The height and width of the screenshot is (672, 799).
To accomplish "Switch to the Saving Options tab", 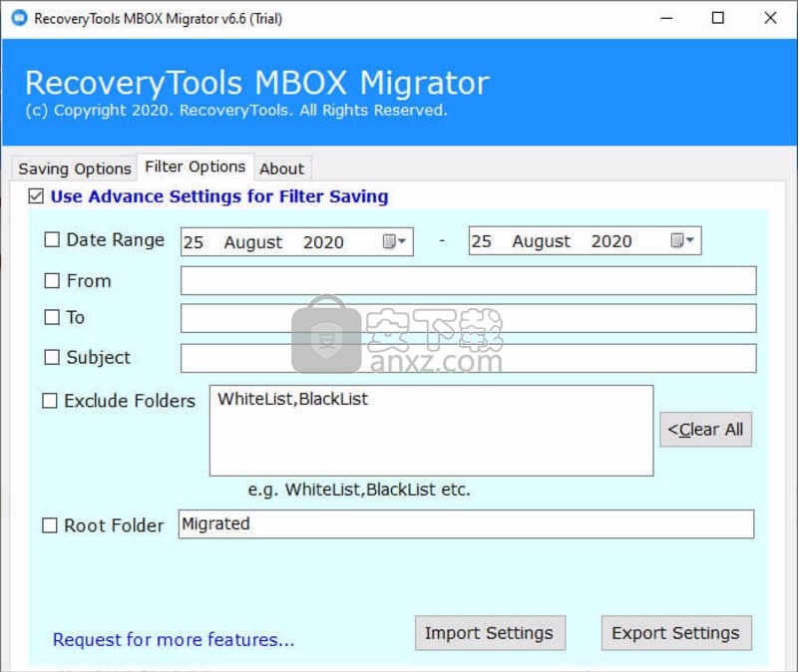I will (75, 168).
